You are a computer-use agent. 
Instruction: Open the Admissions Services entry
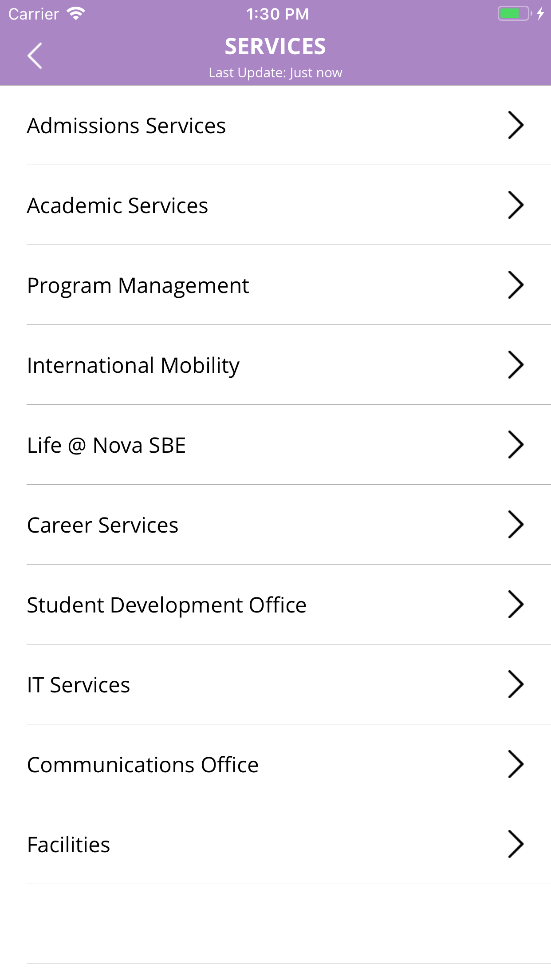point(126,126)
